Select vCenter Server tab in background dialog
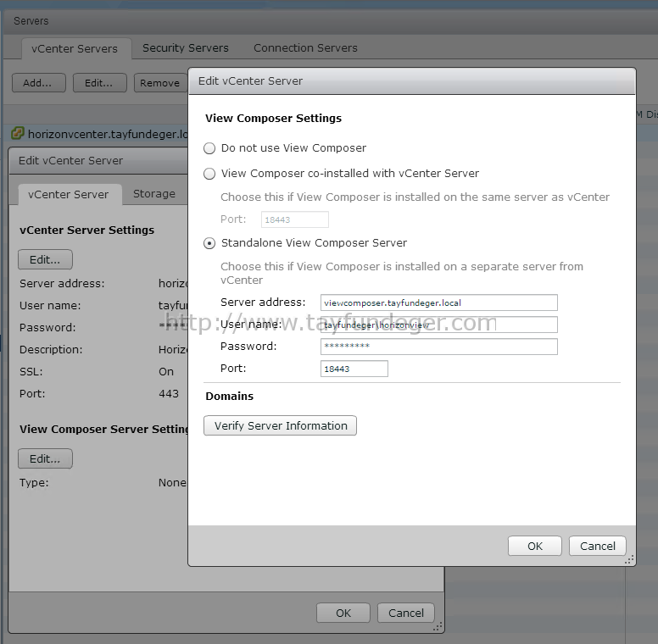Screen dimensions: 658x644 click(x=69, y=195)
